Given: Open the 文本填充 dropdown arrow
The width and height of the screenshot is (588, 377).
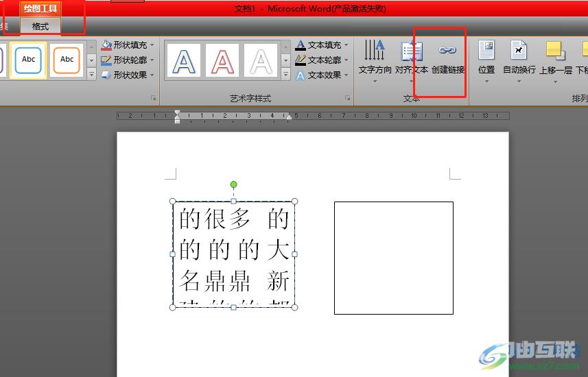Looking at the screenshot, I should coord(346,45).
